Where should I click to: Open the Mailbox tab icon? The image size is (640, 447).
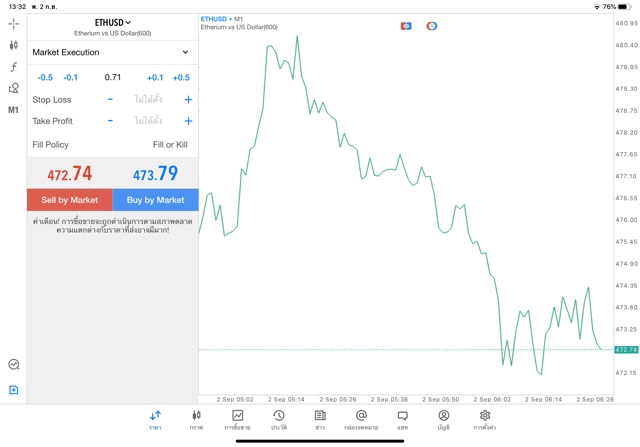click(361, 419)
